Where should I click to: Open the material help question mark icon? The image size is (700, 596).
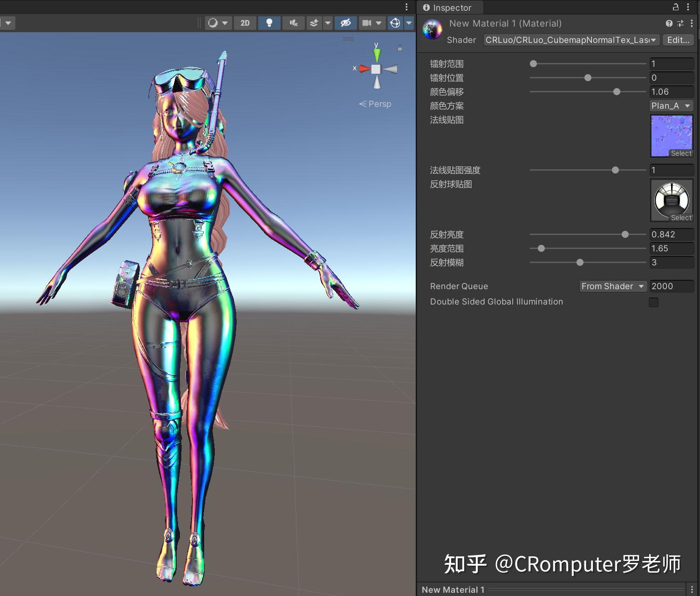click(x=669, y=23)
